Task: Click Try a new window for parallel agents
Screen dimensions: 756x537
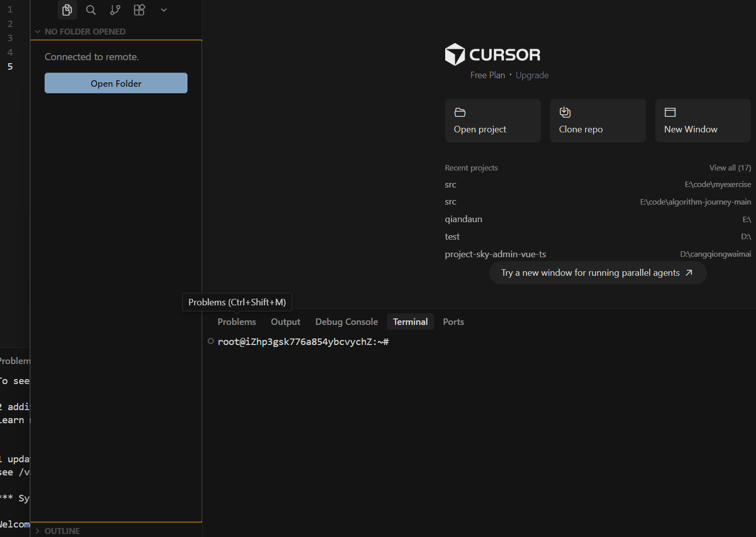Action: click(598, 273)
